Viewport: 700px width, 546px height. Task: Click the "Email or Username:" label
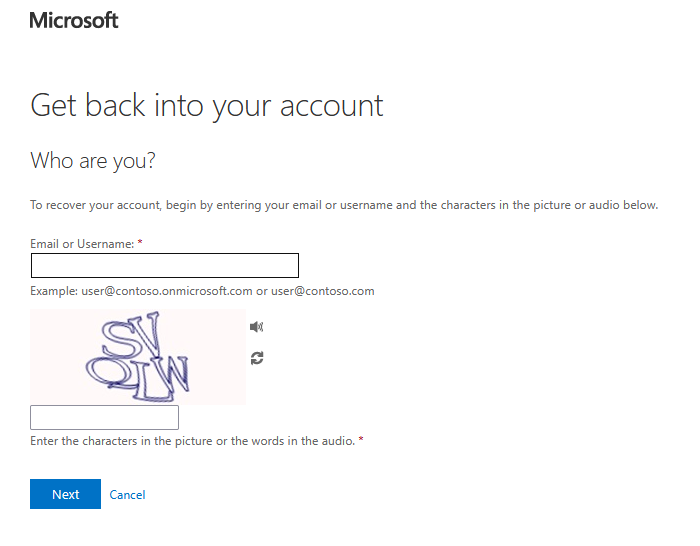pos(82,244)
